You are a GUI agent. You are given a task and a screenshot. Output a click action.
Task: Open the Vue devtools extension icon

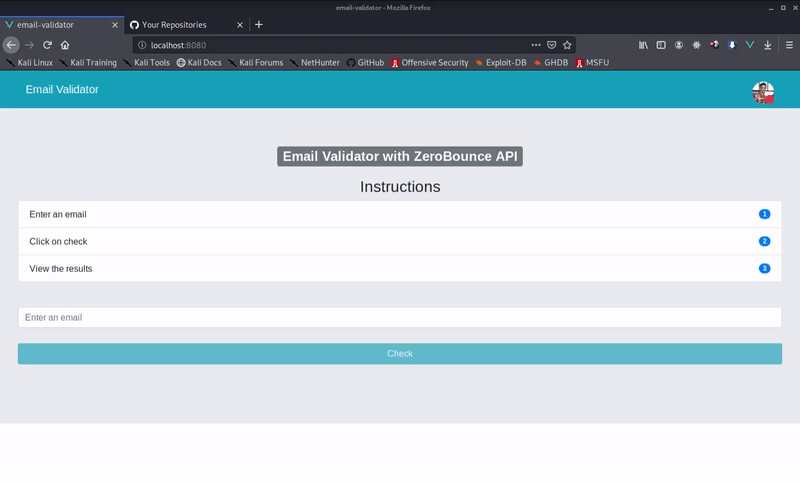coord(750,45)
